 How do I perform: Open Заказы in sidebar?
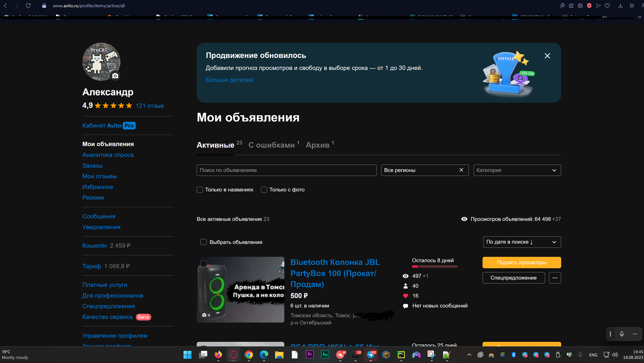point(92,166)
